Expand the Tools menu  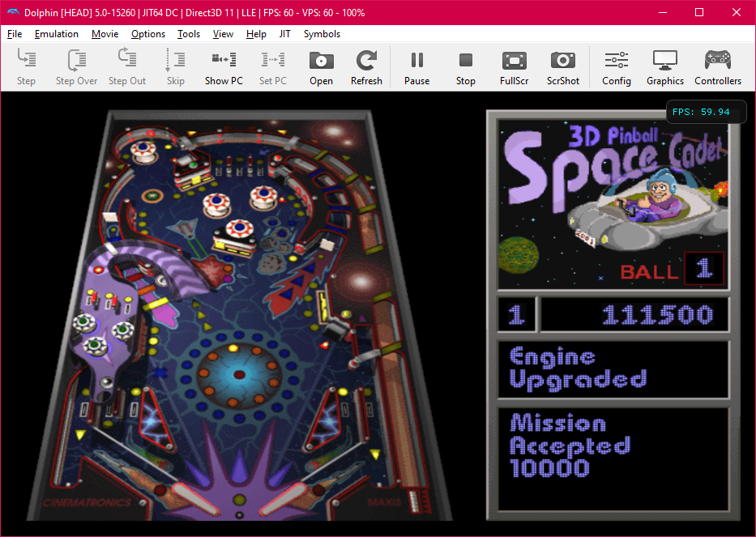click(x=189, y=34)
